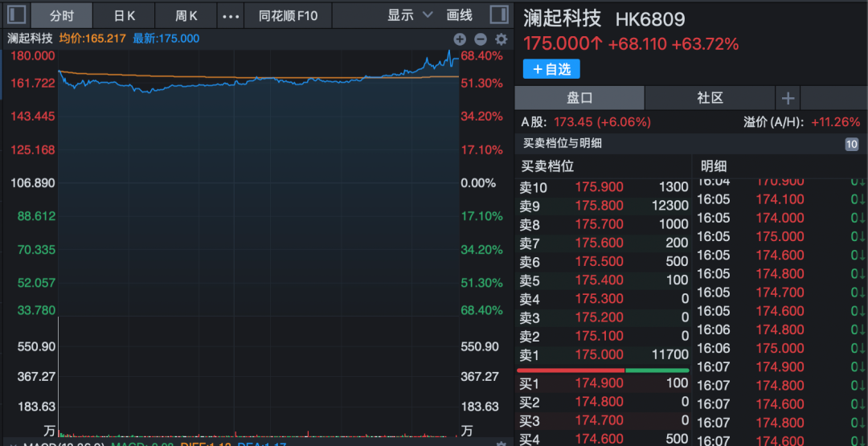Click trade detail 16:06 at 174.800

(x=780, y=329)
